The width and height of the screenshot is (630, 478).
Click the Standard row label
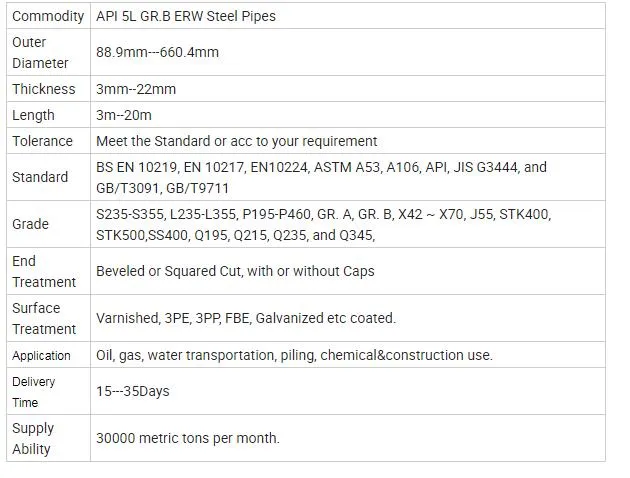coord(40,177)
